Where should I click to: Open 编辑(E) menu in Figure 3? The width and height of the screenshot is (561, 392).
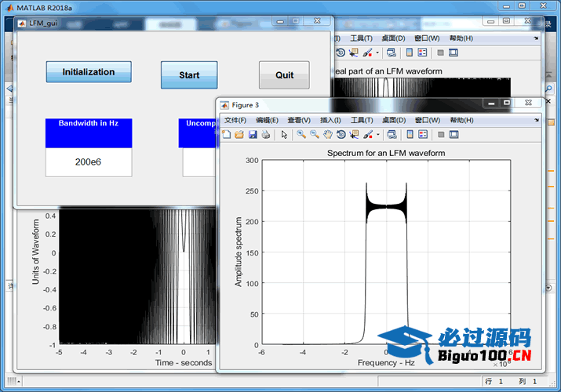pyautogui.click(x=267, y=120)
